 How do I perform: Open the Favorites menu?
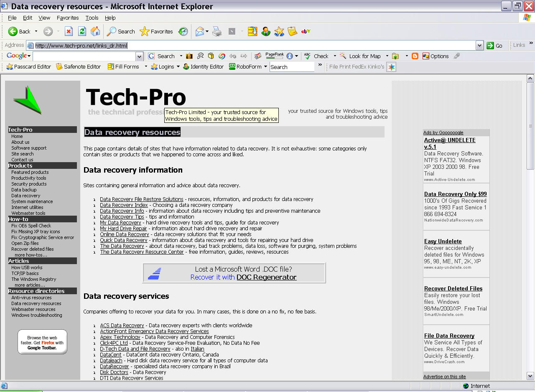(x=68, y=18)
